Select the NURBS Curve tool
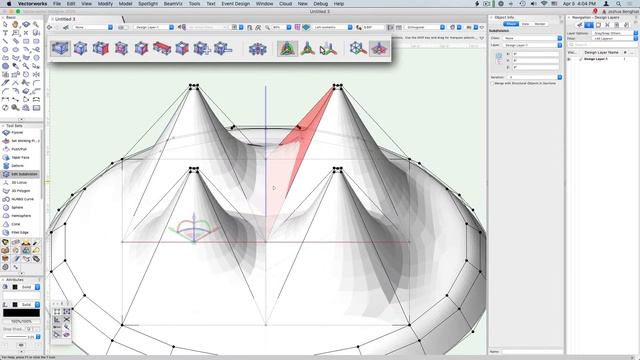The width and height of the screenshot is (640, 360). (x=20, y=199)
